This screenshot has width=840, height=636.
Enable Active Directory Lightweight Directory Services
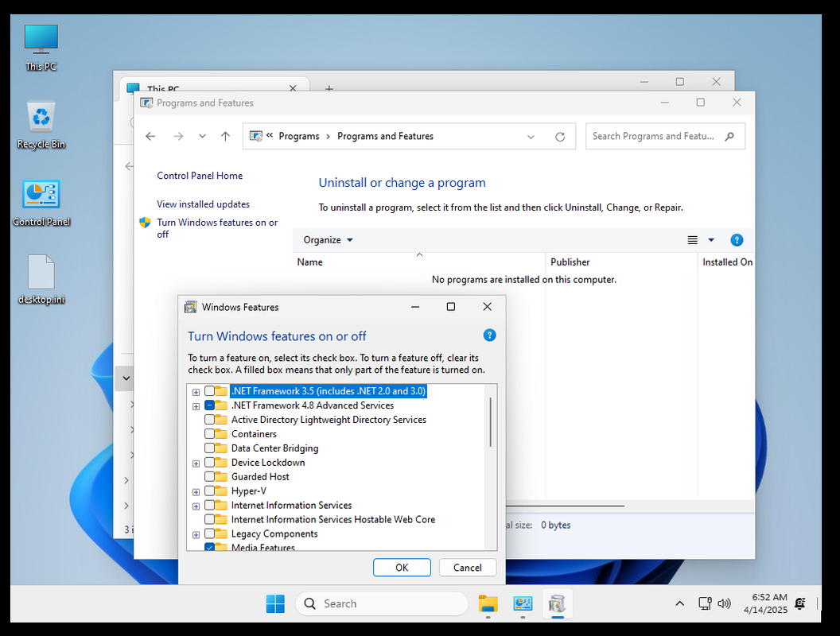pyautogui.click(x=209, y=419)
